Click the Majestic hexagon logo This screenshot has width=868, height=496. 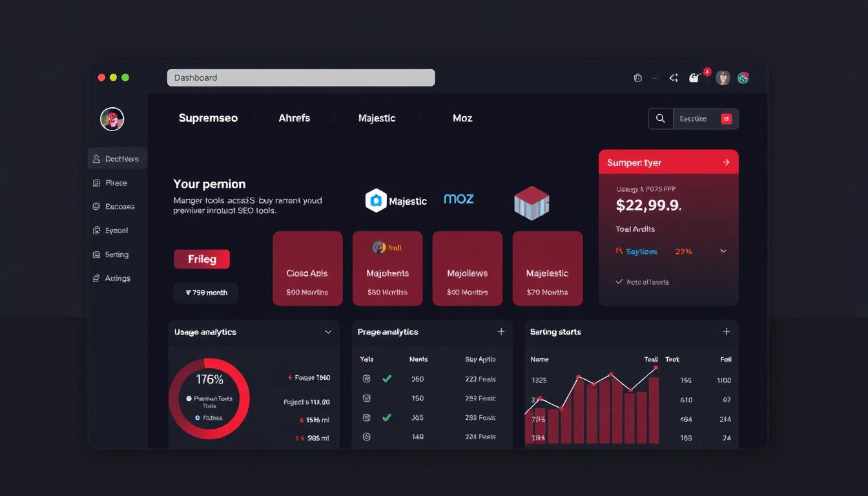(x=376, y=201)
